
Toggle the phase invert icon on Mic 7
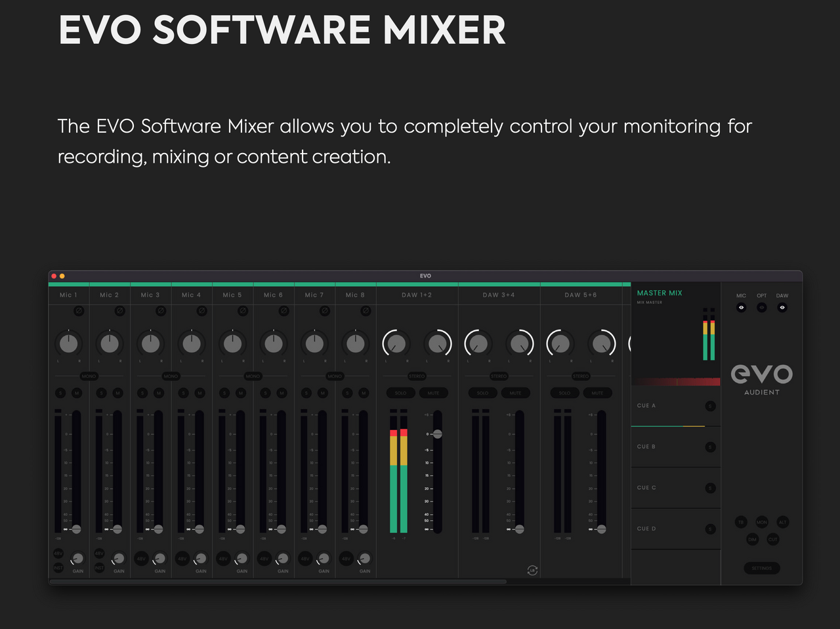(325, 311)
